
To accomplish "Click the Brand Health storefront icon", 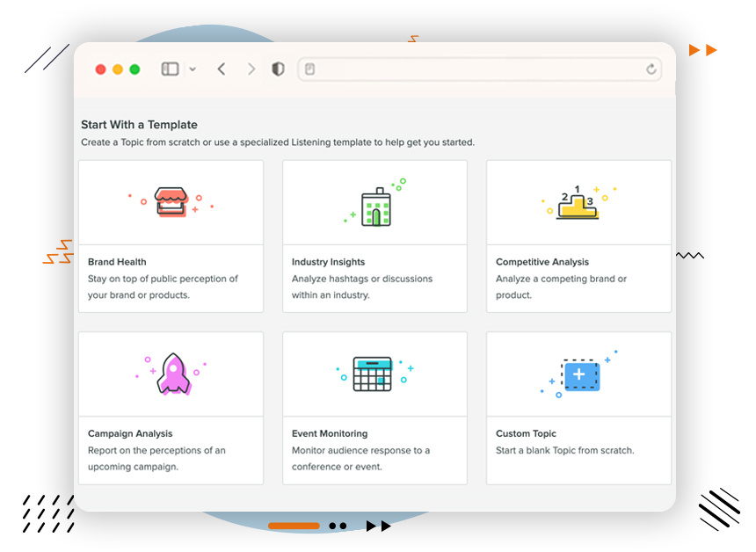I will pos(171,202).
